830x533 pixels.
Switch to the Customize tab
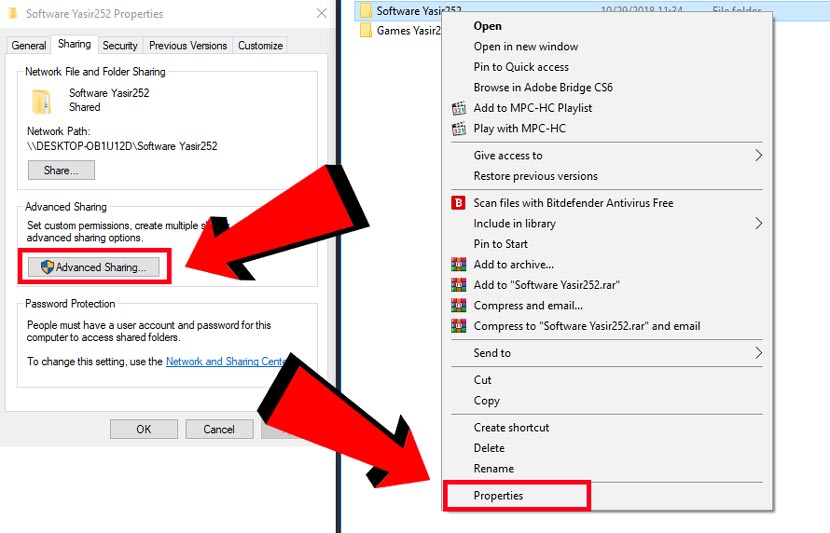(260, 46)
